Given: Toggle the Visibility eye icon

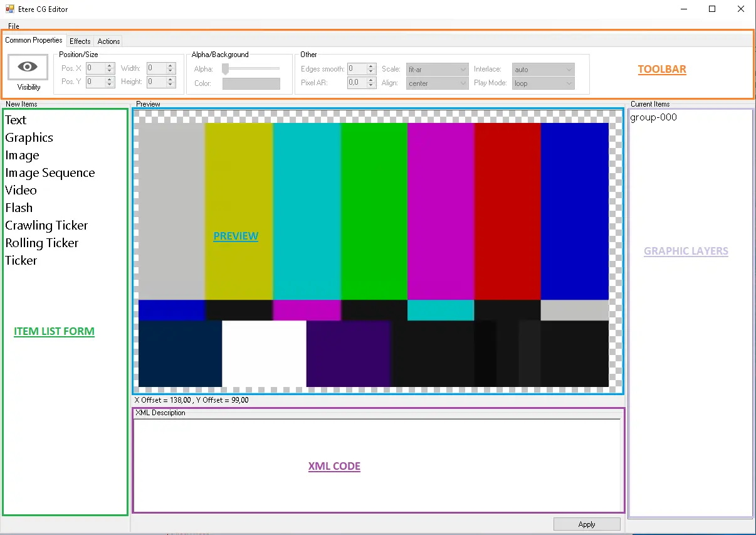Looking at the screenshot, I should (x=28, y=67).
